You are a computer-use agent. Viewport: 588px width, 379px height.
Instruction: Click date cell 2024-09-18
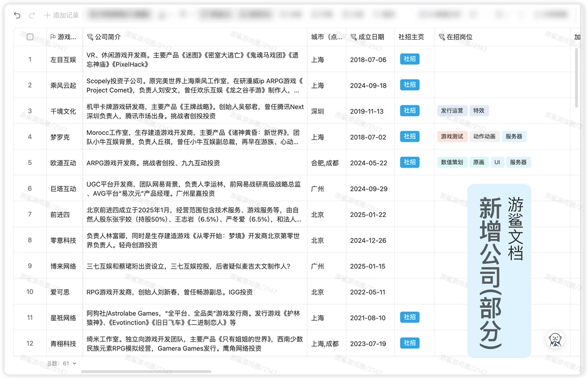[370, 85]
